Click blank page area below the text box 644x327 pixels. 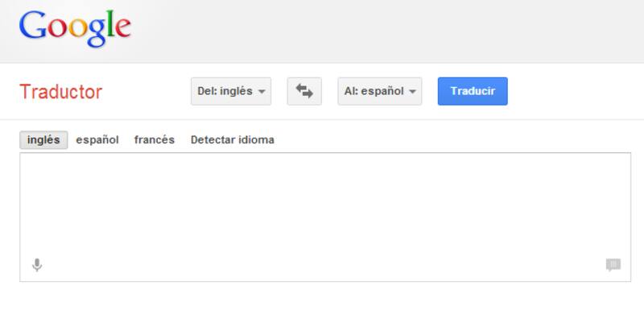(322, 306)
